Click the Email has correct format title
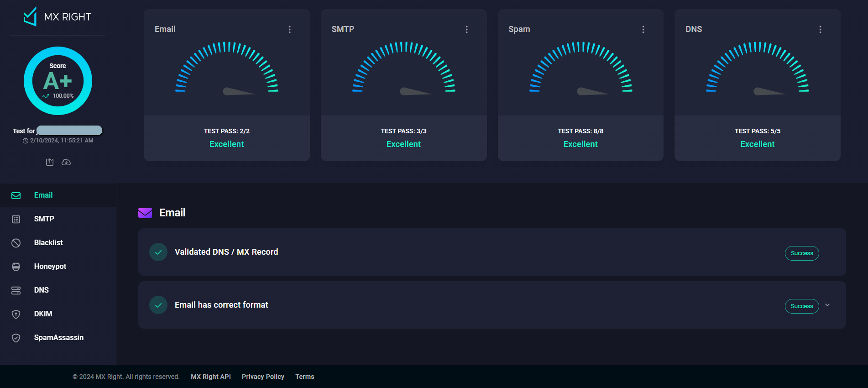The image size is (868, 388). pyautogui.click(x=221, y=305)
